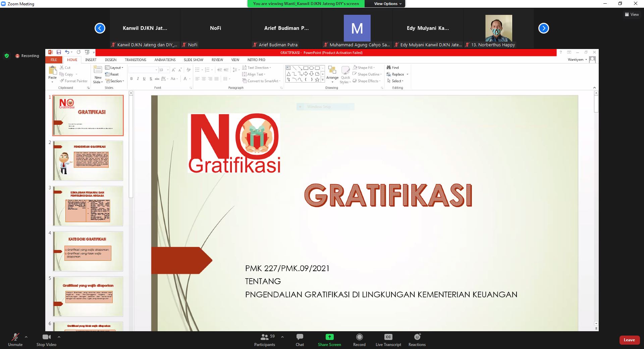Image resolution: width=644 pixels, height=349 pixels.
Task: Click the green encryption shield icon
Action: (x=7, y=56)
